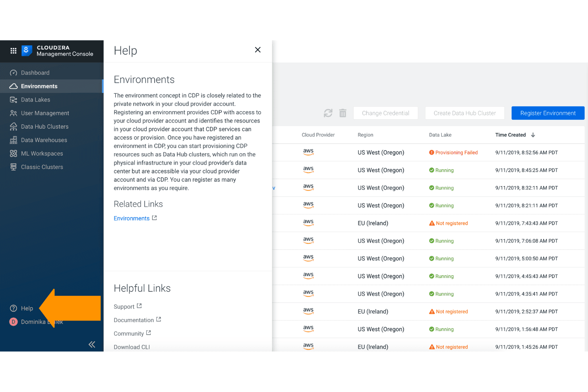Click Not registered status at 7:43:43 AM
This screenshot has height=392, width=588.
(x=449, y=223)
